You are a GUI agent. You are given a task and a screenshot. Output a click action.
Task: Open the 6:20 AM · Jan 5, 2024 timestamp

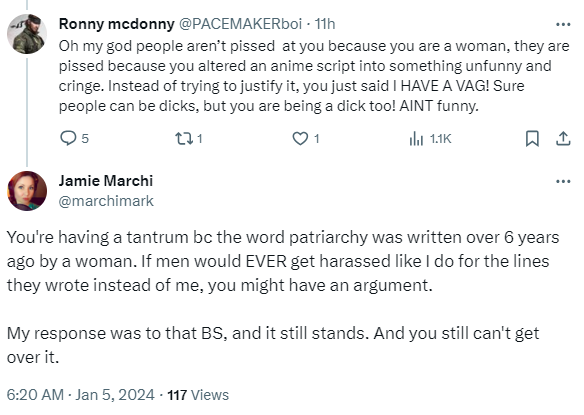[80, 395]
